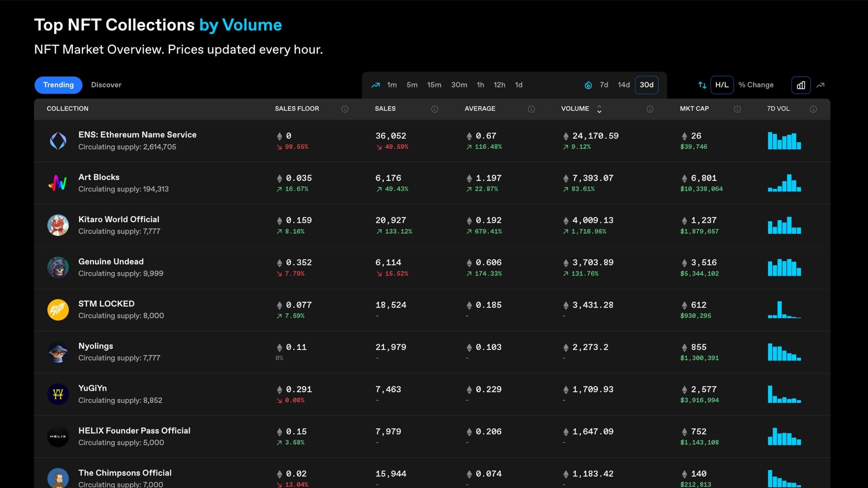Click the Mkt Cap info icon
This screenshot has width=868, height=488.
(737, 109)
